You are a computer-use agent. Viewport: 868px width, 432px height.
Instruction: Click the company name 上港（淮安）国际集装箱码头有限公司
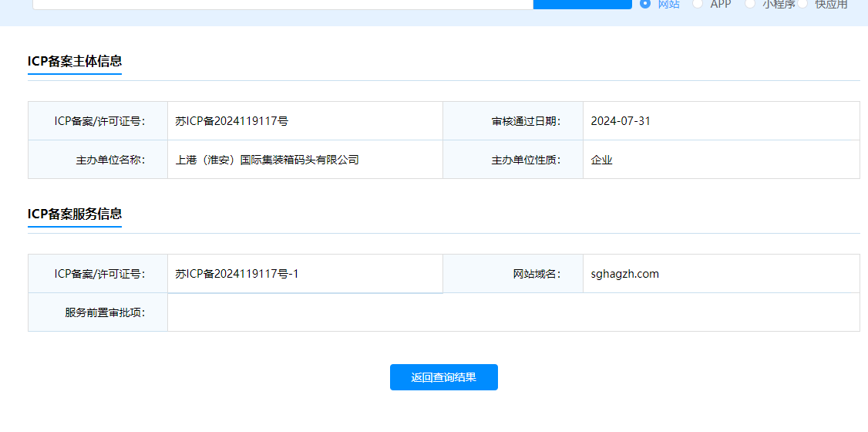(267, 160)
